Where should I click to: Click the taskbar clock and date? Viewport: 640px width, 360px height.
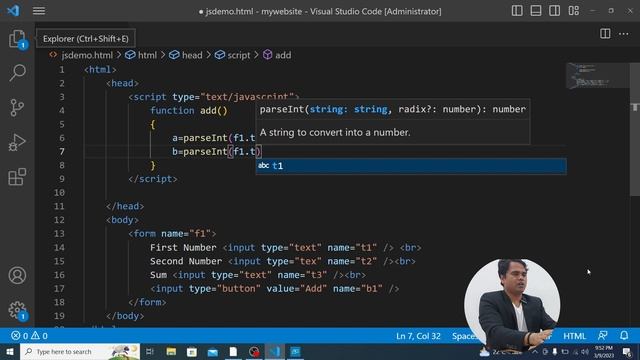(604, 351)
